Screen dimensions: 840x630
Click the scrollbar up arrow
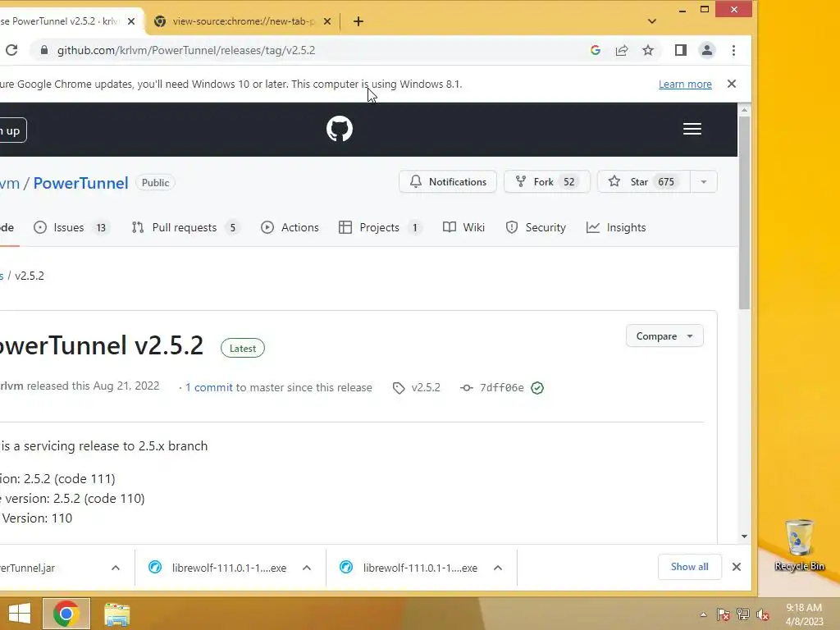[745, 110]
